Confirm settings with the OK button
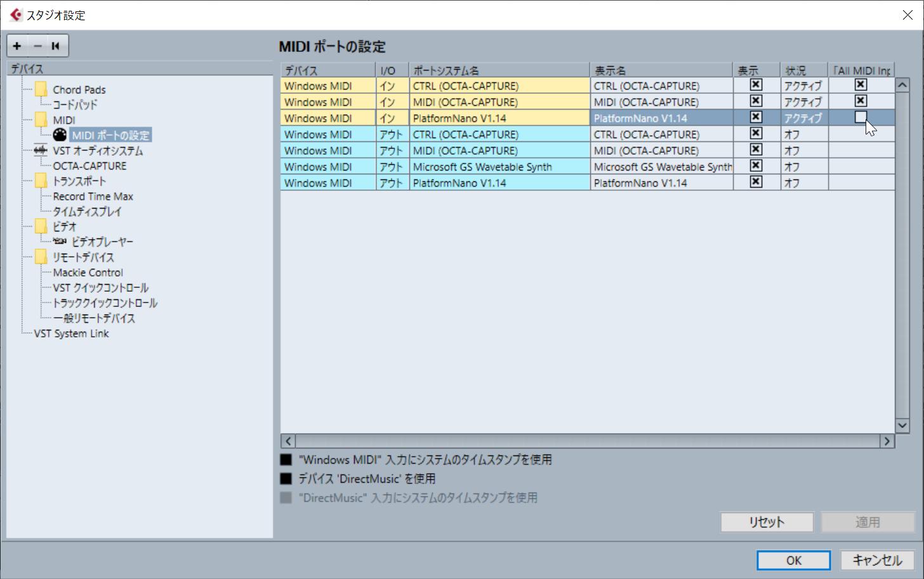 coord(793,560)
